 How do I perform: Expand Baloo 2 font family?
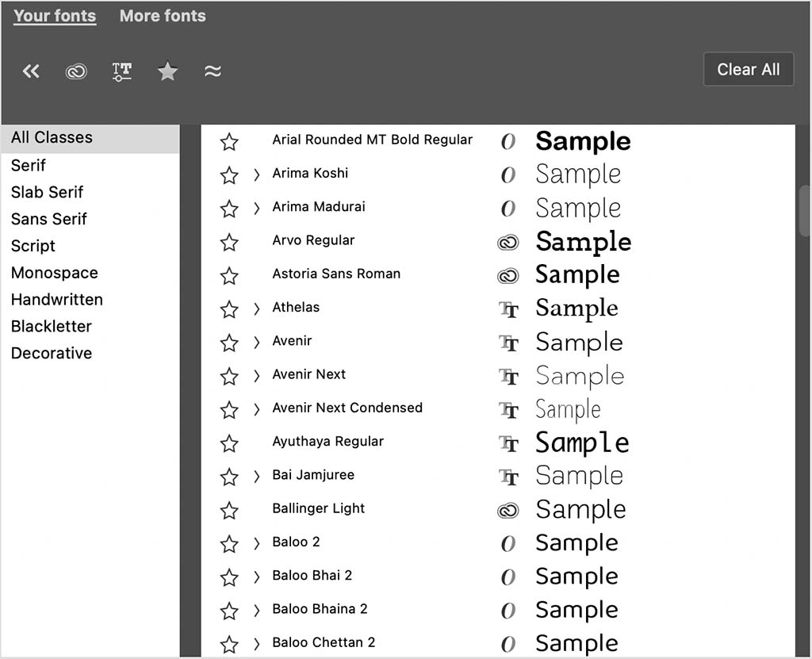click(256, 544)
